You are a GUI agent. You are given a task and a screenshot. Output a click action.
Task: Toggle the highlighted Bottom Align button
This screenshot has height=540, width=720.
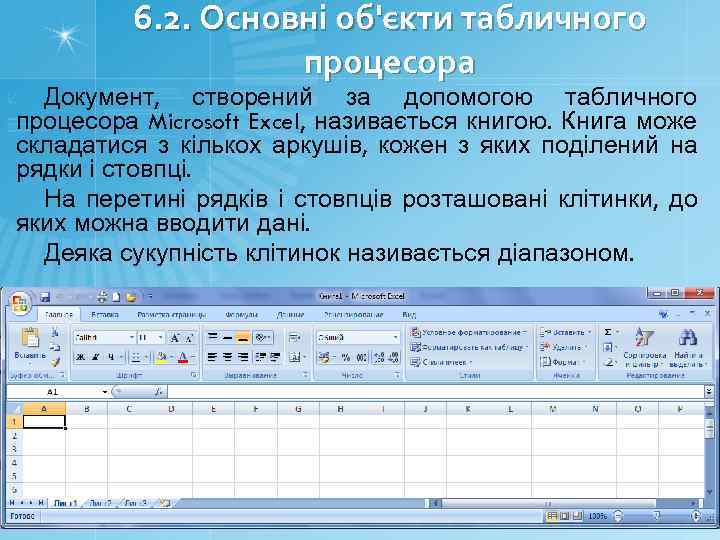click(243, 338)
